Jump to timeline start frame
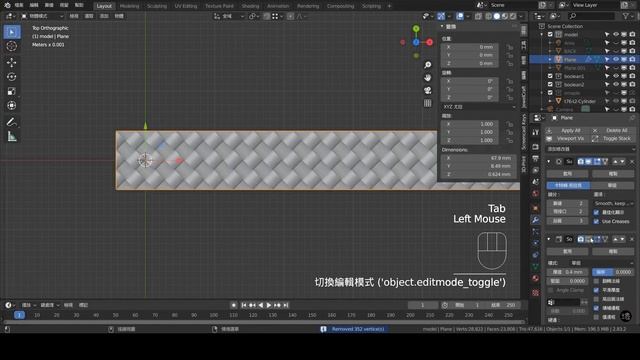Screen dimensions: 640x360 pos(244,305)
